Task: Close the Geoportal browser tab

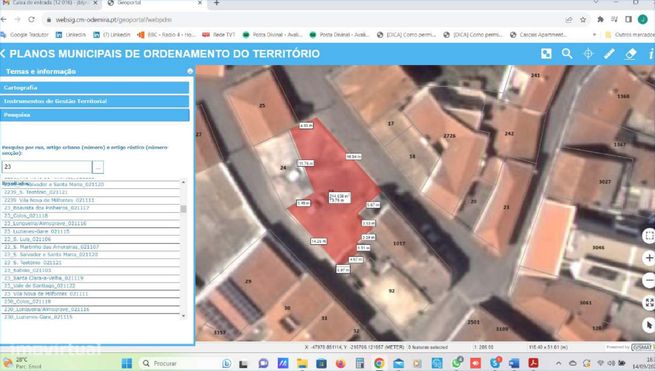Action: [x=200, y=3]
